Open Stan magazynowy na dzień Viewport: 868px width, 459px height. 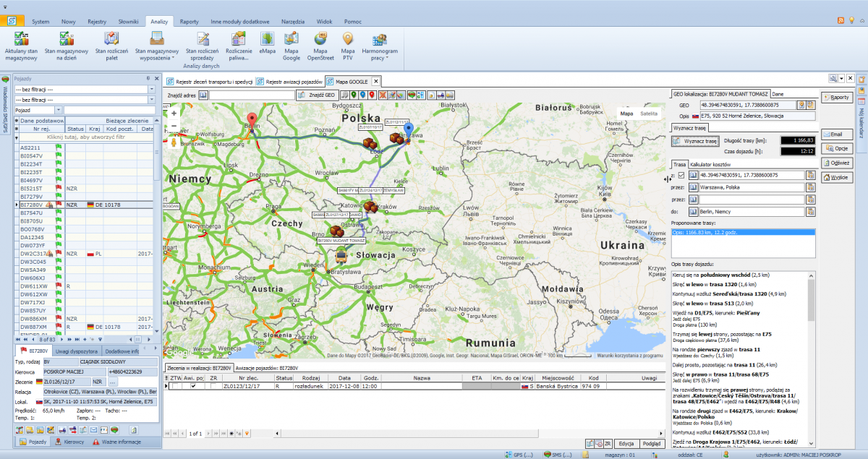pos(67,46)
